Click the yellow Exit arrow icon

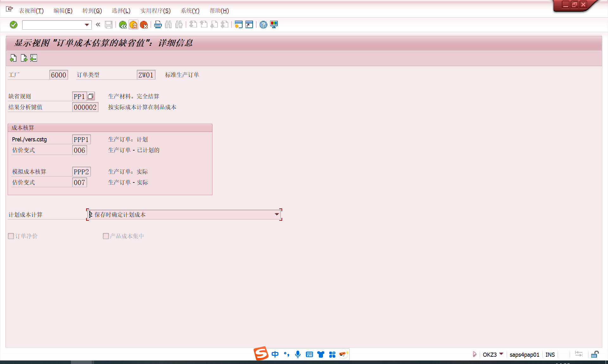pos(134,25)
